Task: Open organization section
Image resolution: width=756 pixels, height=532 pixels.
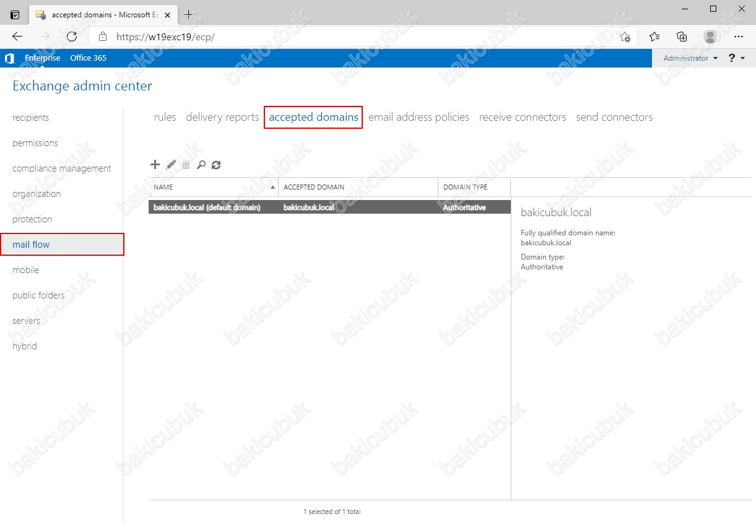Action: 37,194
